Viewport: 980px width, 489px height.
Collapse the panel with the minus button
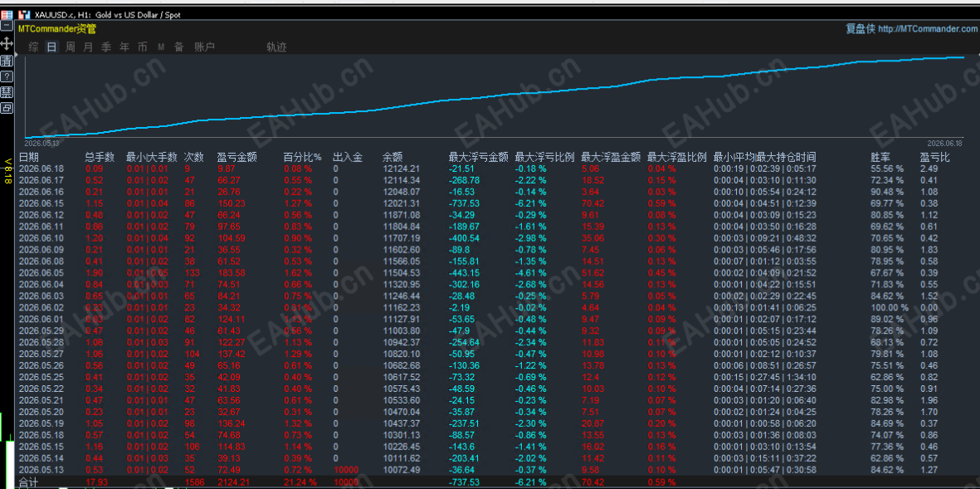coord(7,26)
